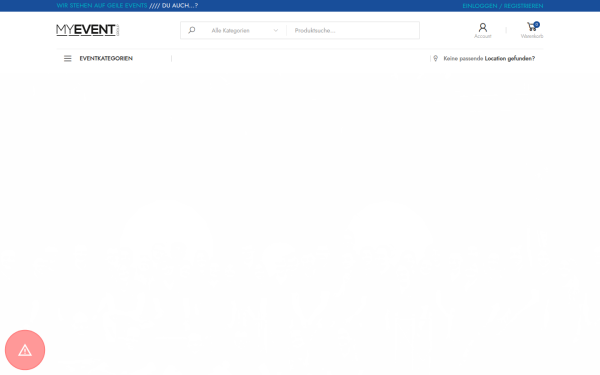Click the search magnifier icon
The image size is (600, 375).
pos(192,30)
